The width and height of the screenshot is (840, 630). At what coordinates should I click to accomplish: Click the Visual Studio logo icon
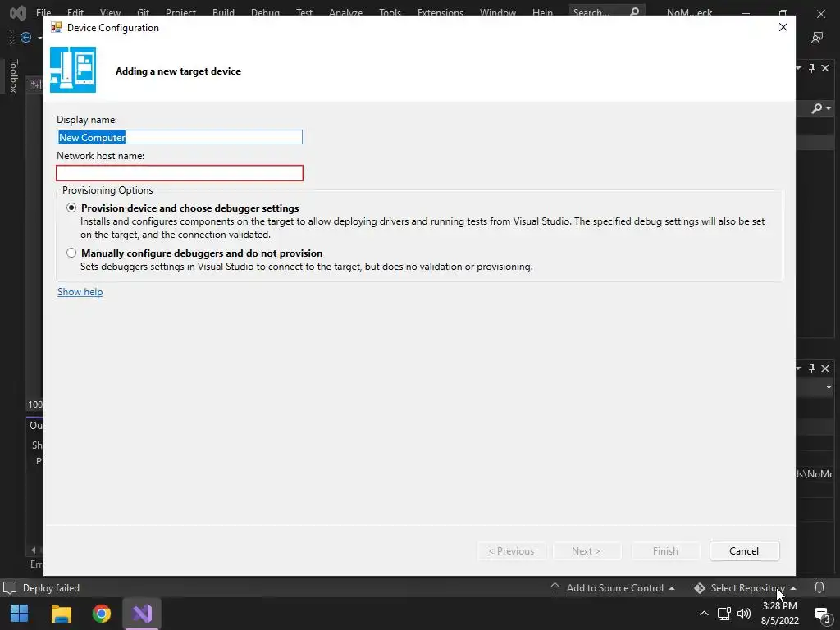point(18,12)
